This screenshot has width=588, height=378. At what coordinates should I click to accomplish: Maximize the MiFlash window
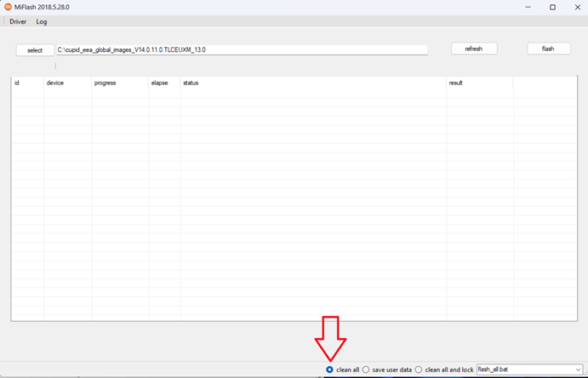click(552, 7)
